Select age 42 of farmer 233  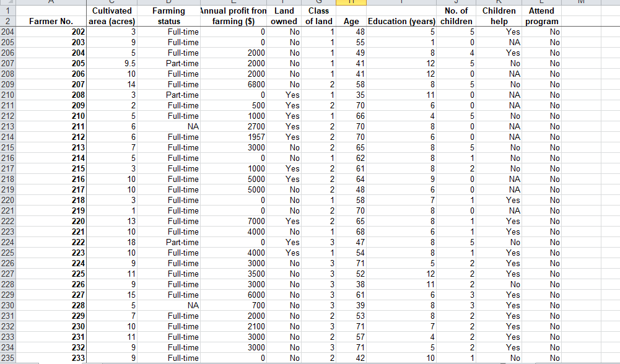click(351, 358)
